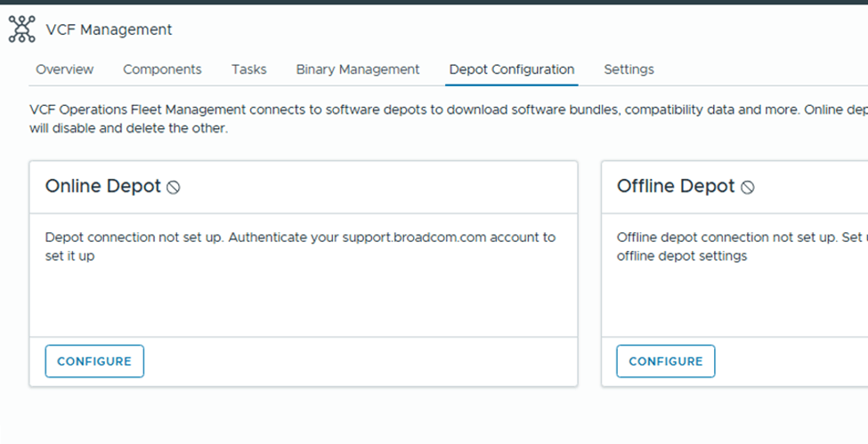Click the 'will disable and delete the other' text
This screenshot has height=444, width=868.
coord(128,128)
